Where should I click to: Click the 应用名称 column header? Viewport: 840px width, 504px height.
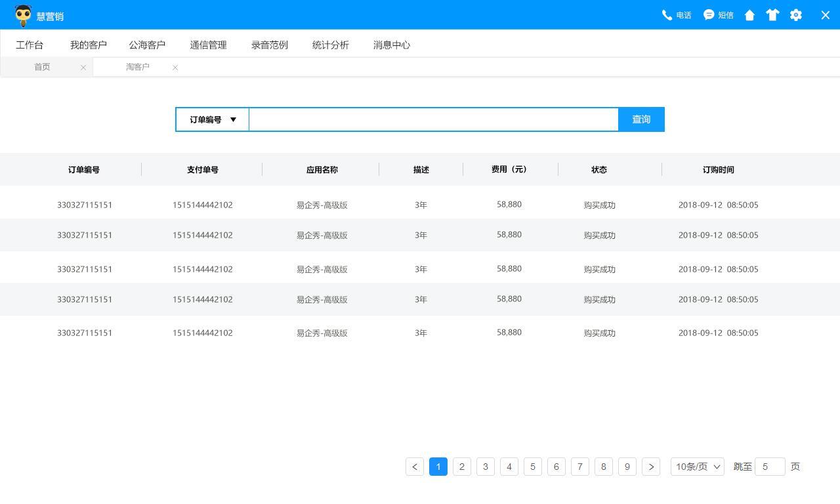click(322, 169)
